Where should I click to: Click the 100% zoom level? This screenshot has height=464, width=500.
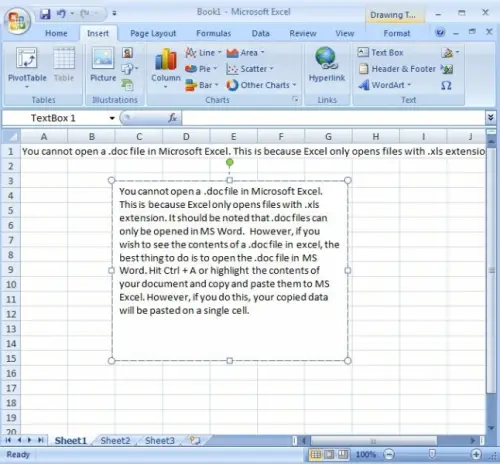(366, 454)
